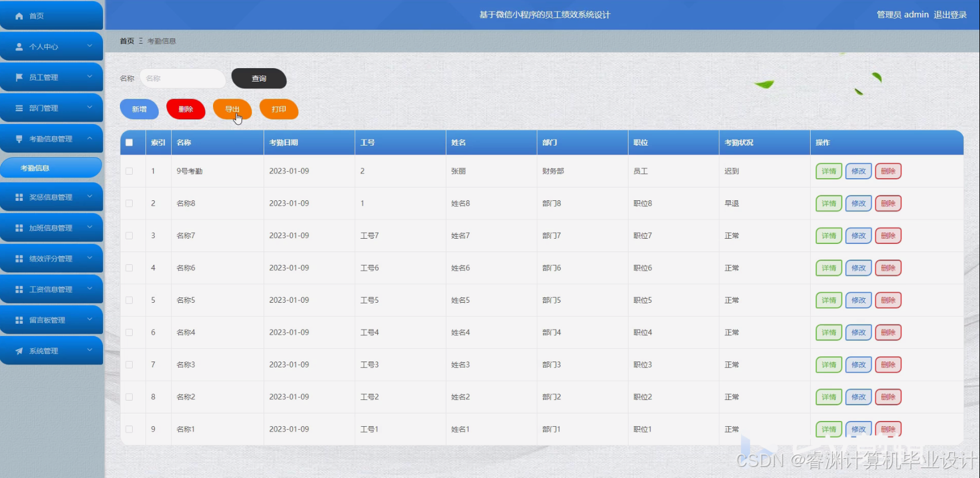Expand the 绩效评分管理 menu chevron

point(90,257)
